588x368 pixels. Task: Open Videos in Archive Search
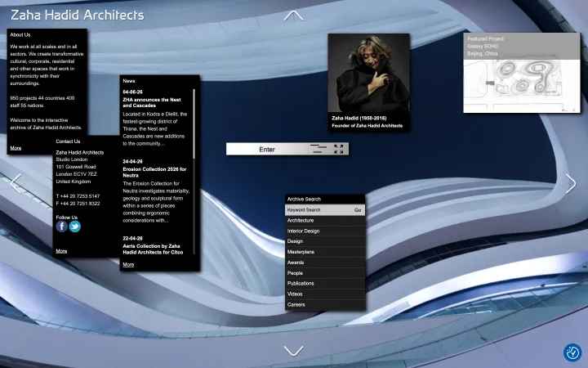coord(325,294)
